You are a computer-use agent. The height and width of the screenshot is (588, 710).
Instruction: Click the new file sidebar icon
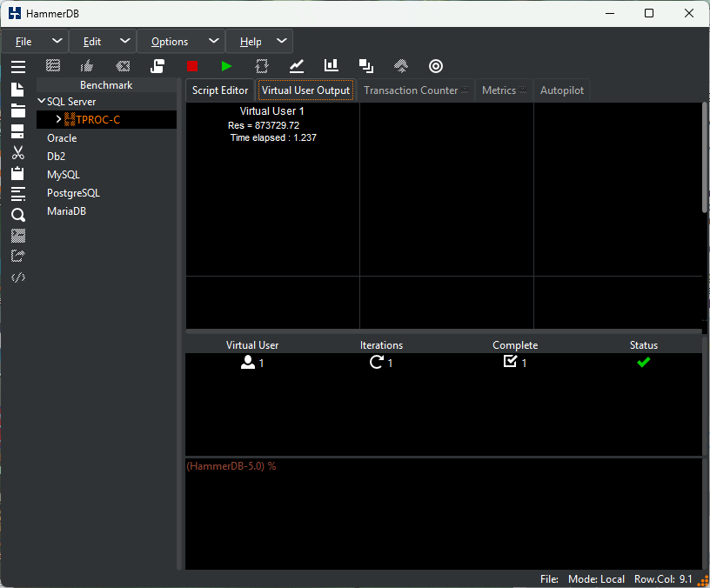(17, 90)
